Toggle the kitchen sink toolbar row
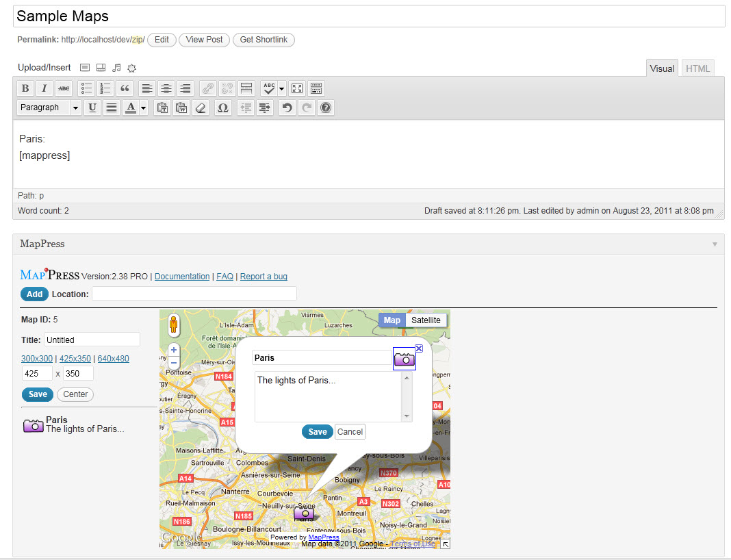731x560 pixels. (316, 88)
